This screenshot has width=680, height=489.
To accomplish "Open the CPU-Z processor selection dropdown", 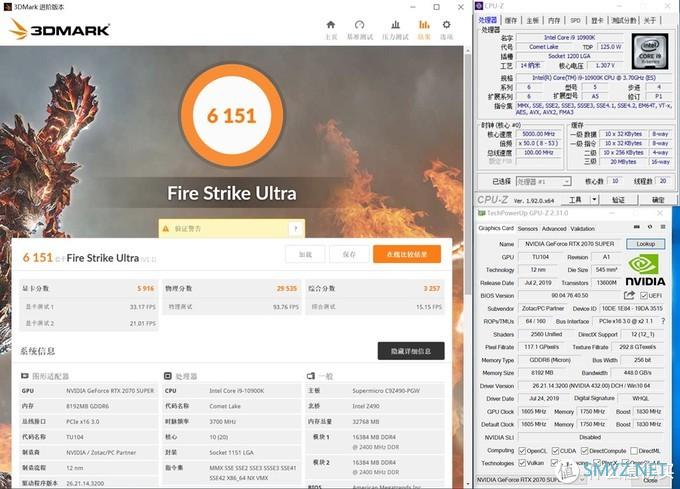I will tap(546, 182).
